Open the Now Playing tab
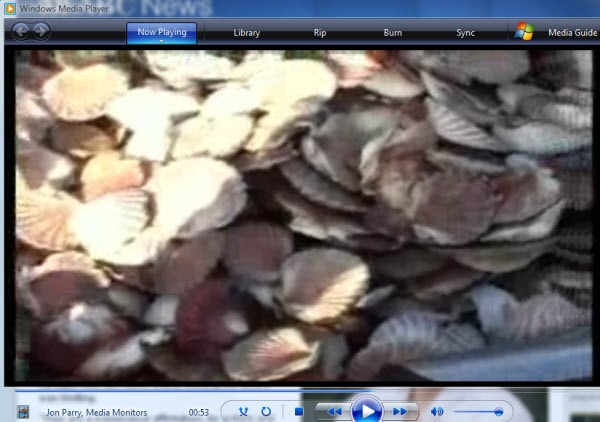The height and width of the screenshot is (422, 600). [x=161, y=32]
